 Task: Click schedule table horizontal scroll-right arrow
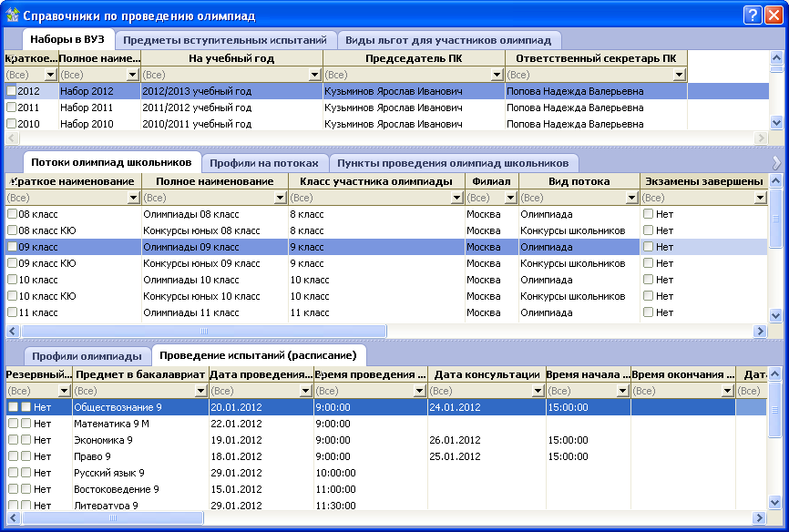(x=759, y=518)
